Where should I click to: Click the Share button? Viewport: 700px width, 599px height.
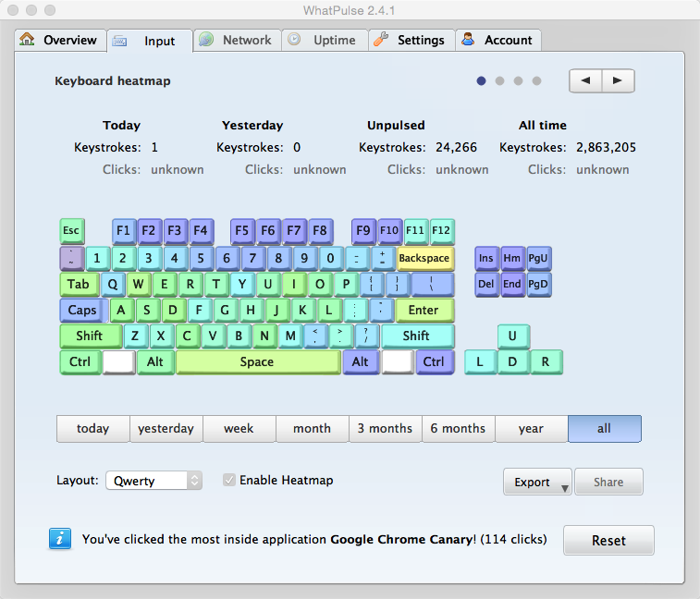pyautogui.click(x=608, y=482)
